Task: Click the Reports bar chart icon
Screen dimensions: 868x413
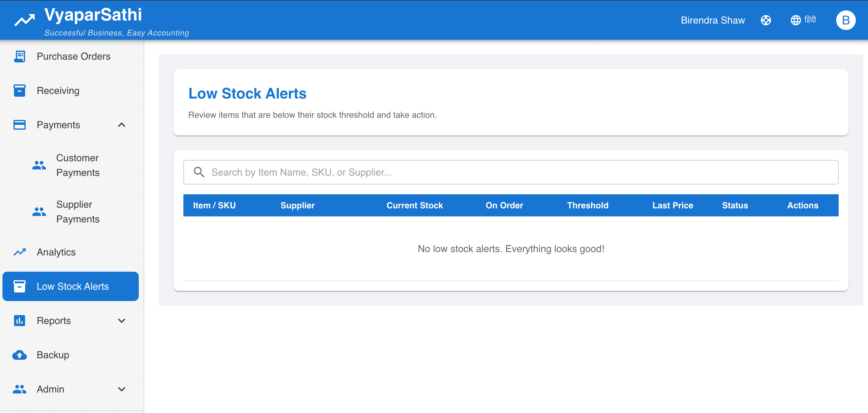Action: click(x=20, y=320)
